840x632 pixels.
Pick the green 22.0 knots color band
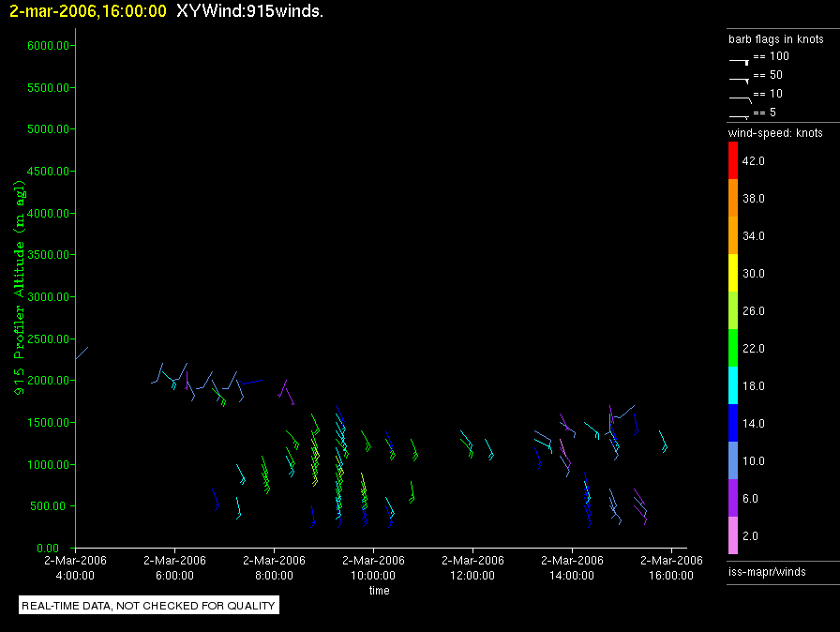pos(732,348)
